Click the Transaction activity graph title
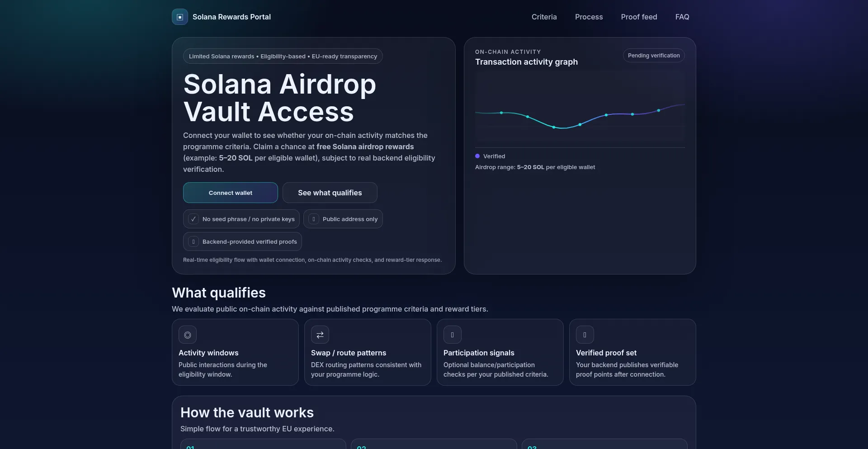Viewport: 868px width, 449px height. pyautogui.click(x=526, y=62)
